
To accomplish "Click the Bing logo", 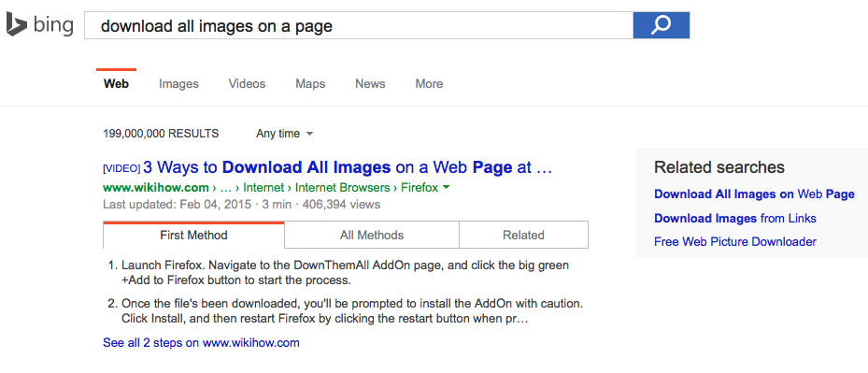I will click(x=40, y=25).
